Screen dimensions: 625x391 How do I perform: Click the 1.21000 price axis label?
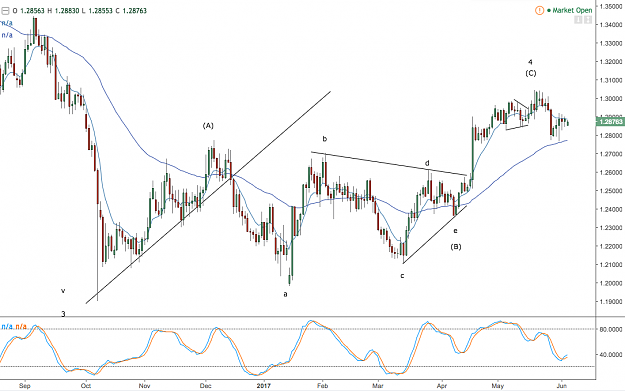tap(611, 265)
